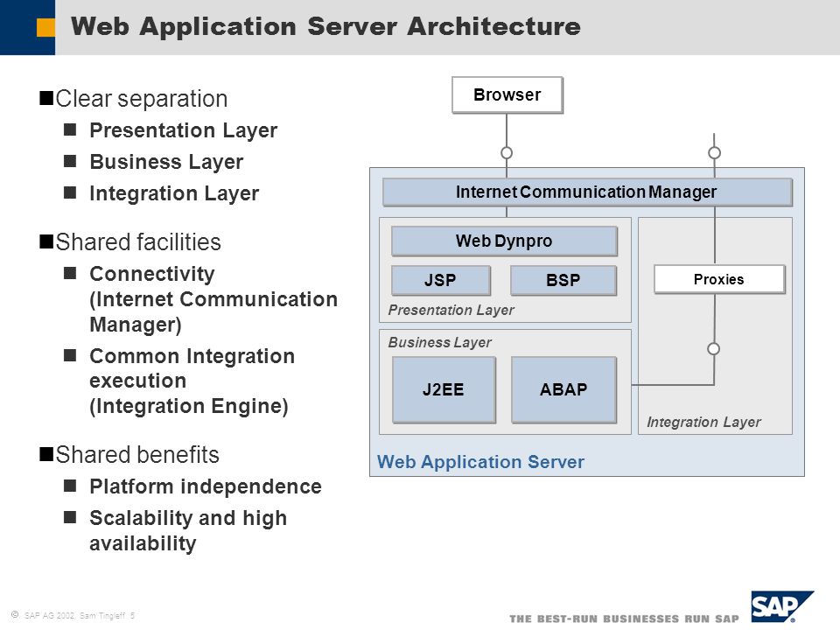This screenshot has height=630, width=840.
Task: Select the Web Dynpro box
Action: 504,241
